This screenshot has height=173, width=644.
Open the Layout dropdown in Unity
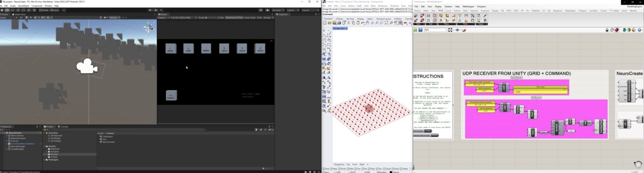point(310,10)
